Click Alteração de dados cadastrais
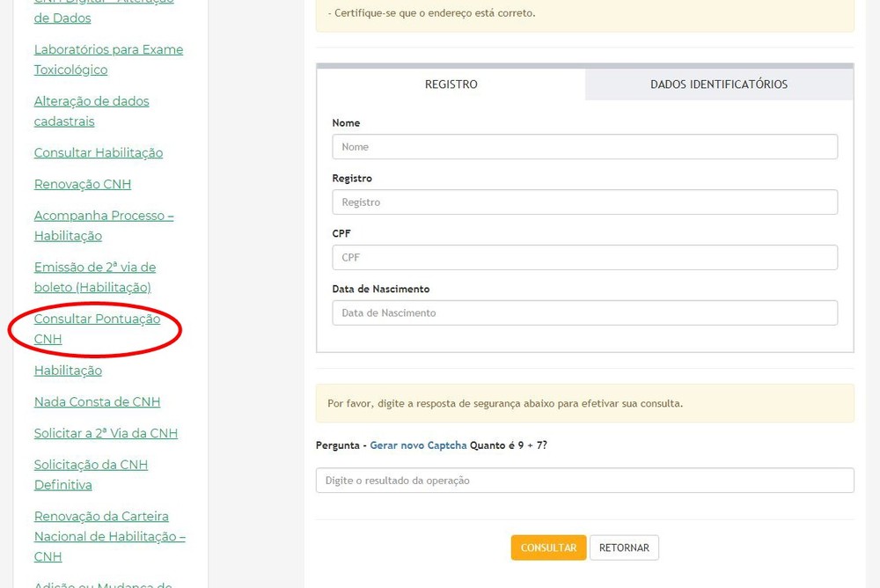 pyautogui.click(x=92, y=111)
